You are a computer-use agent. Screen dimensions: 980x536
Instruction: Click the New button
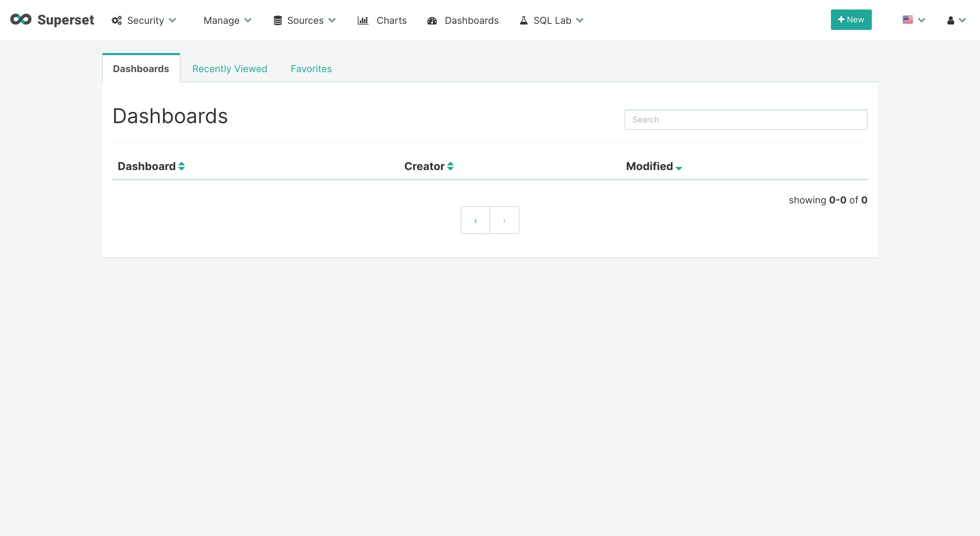point(851,19)
